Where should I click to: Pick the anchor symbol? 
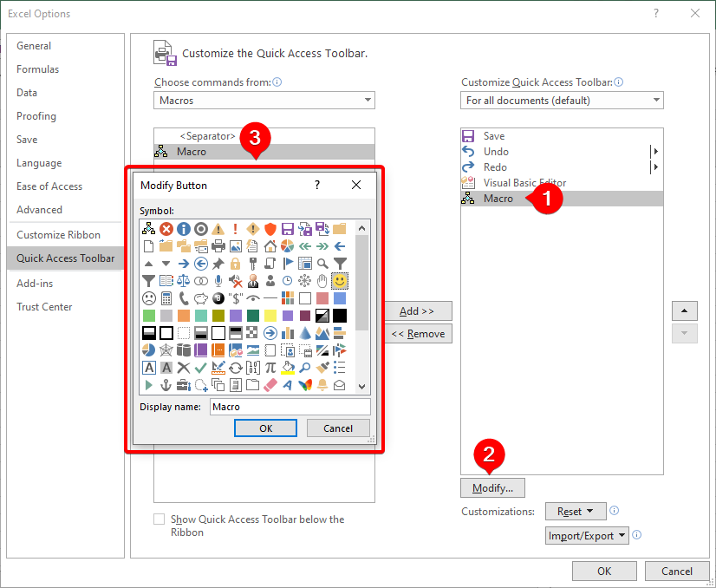166,385
